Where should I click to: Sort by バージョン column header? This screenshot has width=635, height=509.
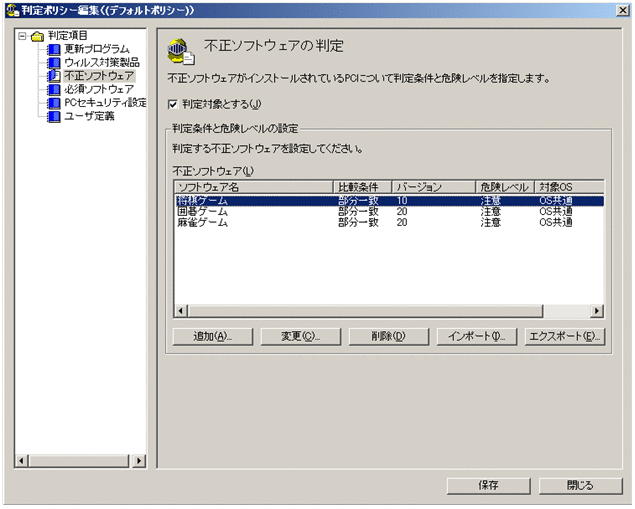[x=434, y=187]
